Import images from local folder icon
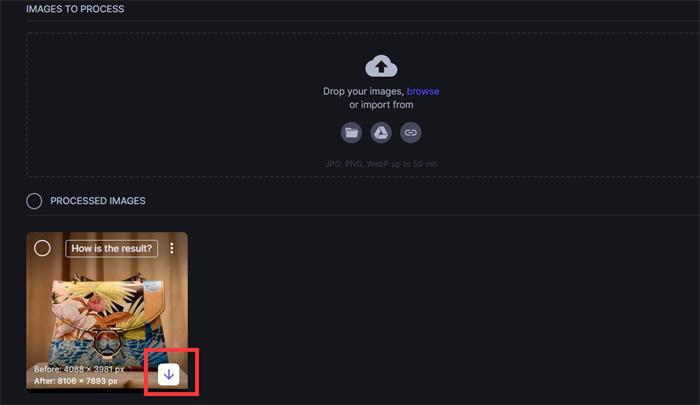This screenshot has width=700, height=405. pyautogui.click(x=351, y=133)
